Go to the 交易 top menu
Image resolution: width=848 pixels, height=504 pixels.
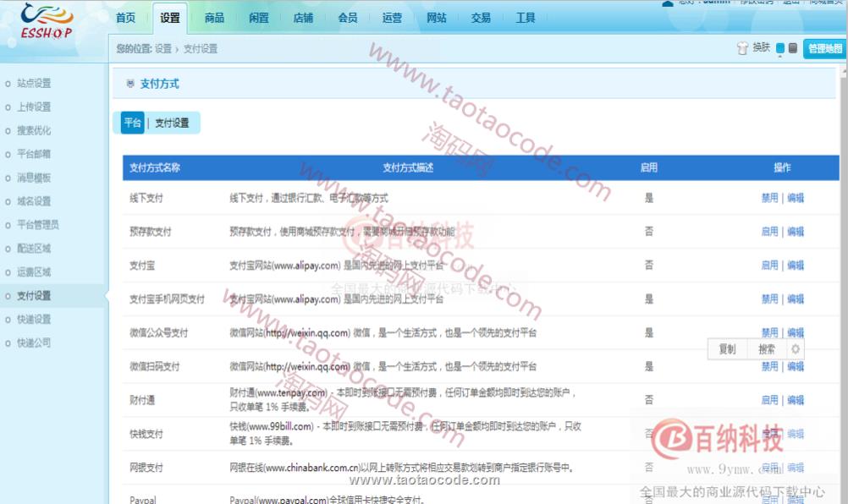[481, 18]
